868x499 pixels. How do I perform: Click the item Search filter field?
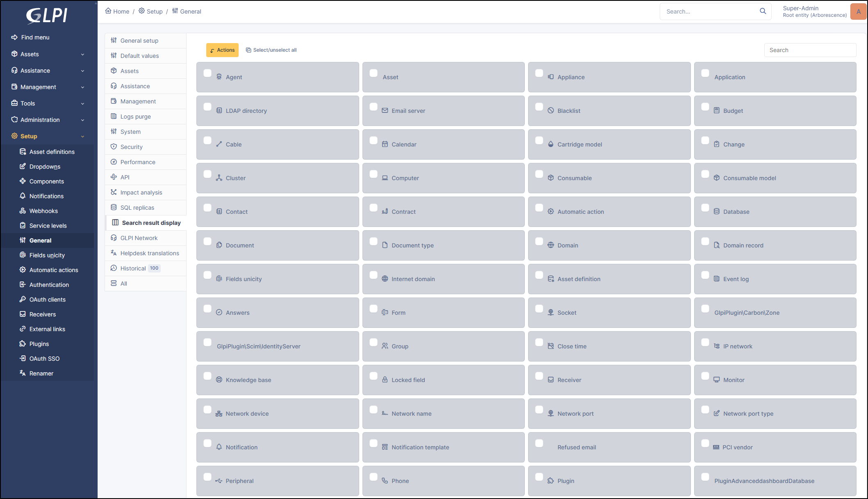coord(810,50)
